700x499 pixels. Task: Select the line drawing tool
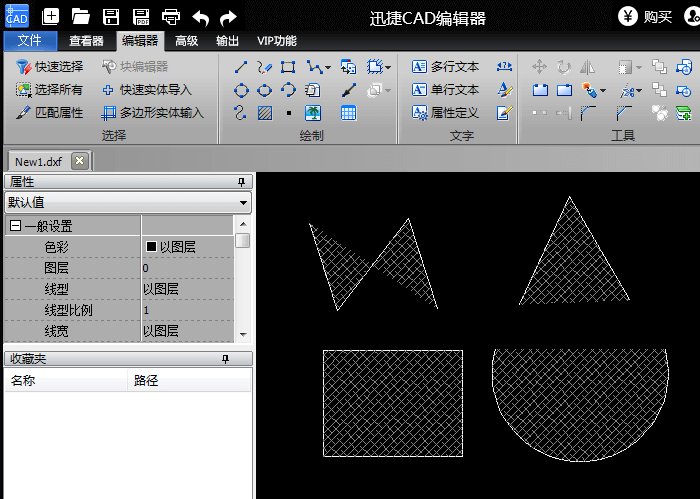pos(241,67)
